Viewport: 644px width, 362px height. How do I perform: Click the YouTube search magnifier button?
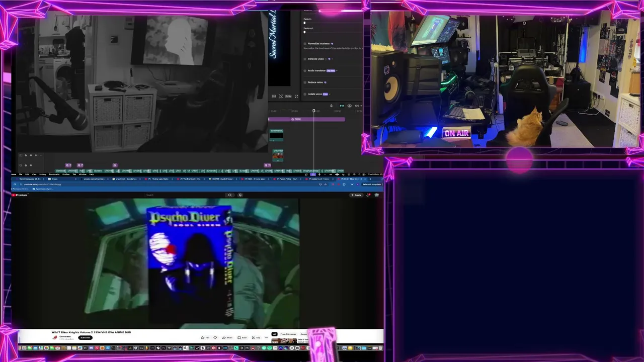pyautogui.click(x=230, y=195)
